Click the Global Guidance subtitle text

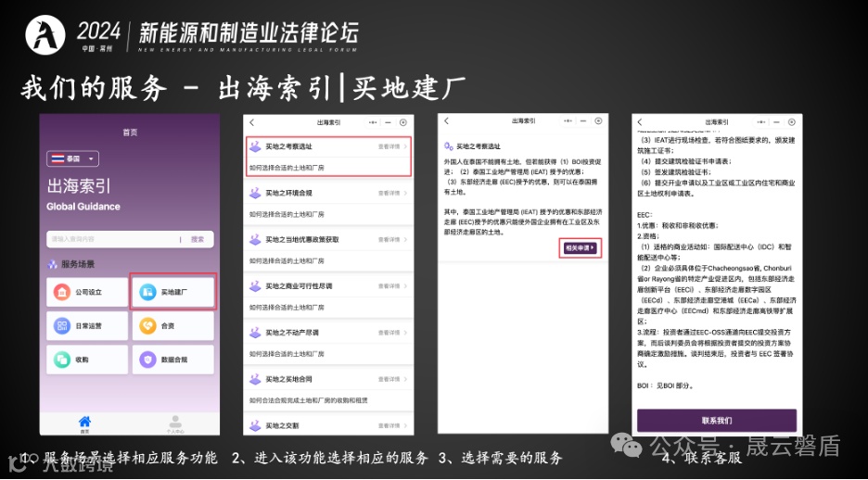(x=83, y=207)
